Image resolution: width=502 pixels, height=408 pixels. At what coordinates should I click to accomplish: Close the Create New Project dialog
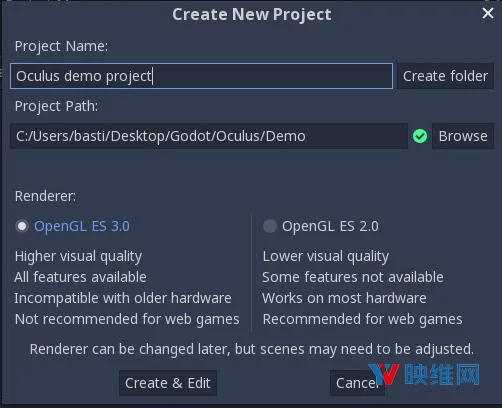488,13
